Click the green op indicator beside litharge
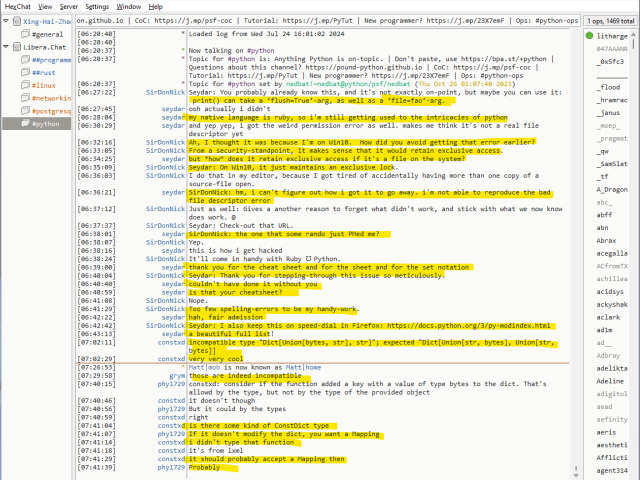The width and height of the screenshot is (640, 480). (x=589, y=36)
